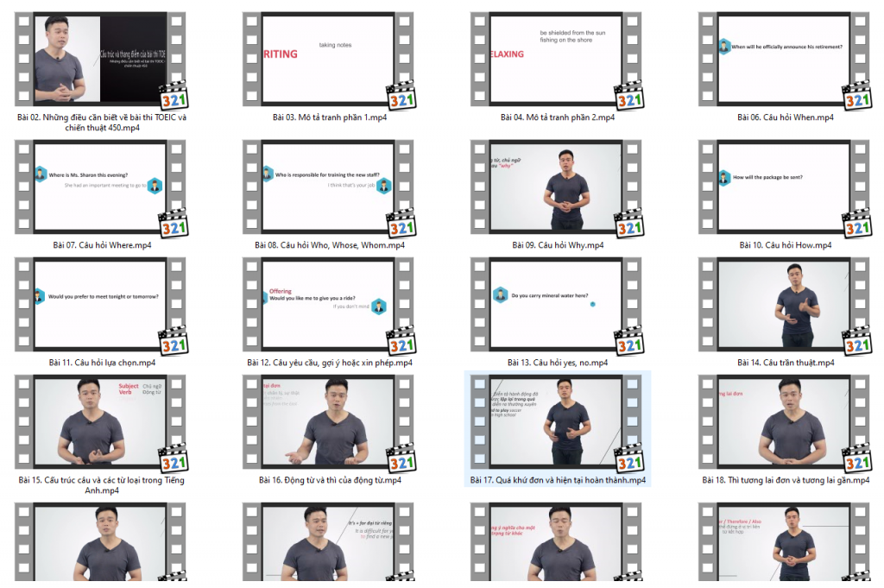Click the Bài 06 Câu hỏi When video icon
Image resolution: width=884 pixels, height=588 pixels.
(785, 60)
